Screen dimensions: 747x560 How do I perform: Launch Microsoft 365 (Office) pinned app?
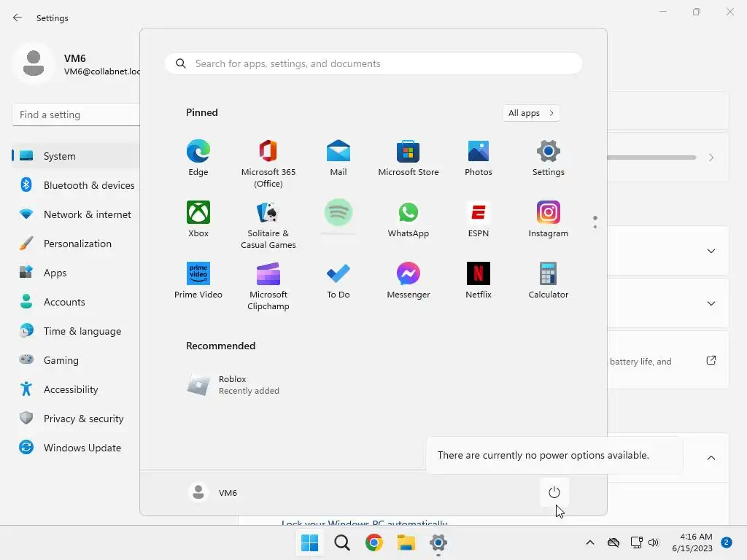pos(268,164)
